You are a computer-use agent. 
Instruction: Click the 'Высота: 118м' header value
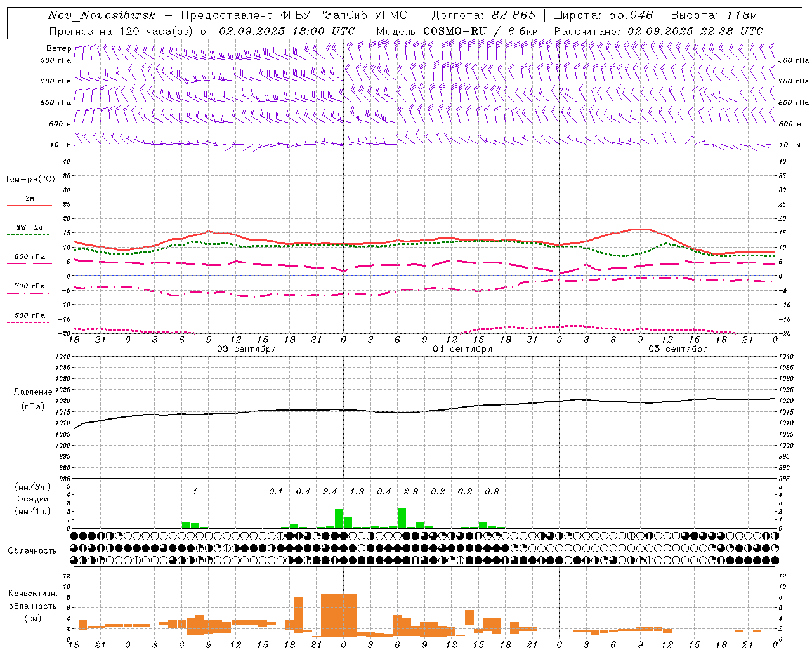[x=714, y=15]
